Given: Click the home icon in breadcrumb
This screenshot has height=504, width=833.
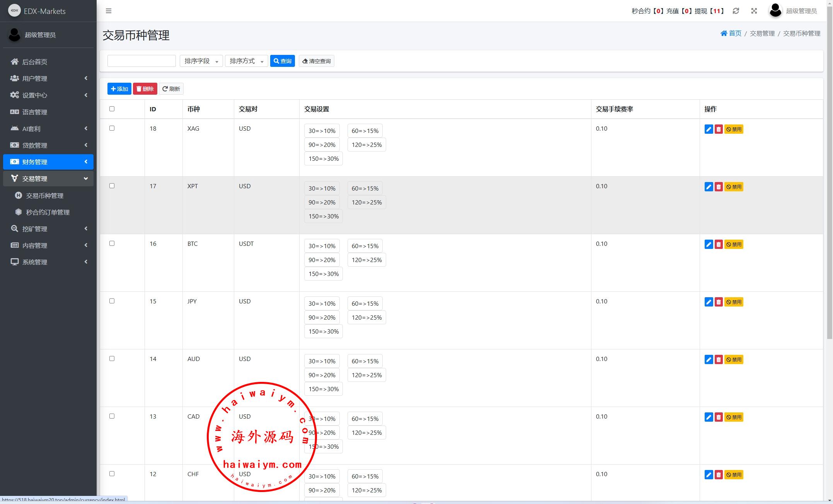Looking at the screenshot, I should 724,33.
